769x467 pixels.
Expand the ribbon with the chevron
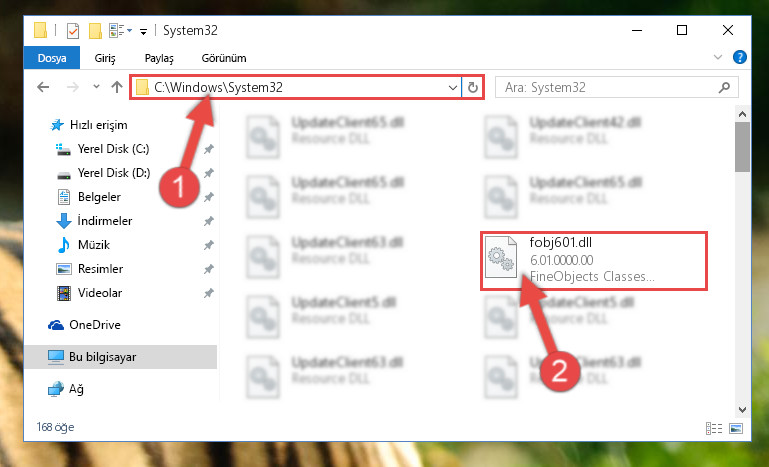click(718, 57)
